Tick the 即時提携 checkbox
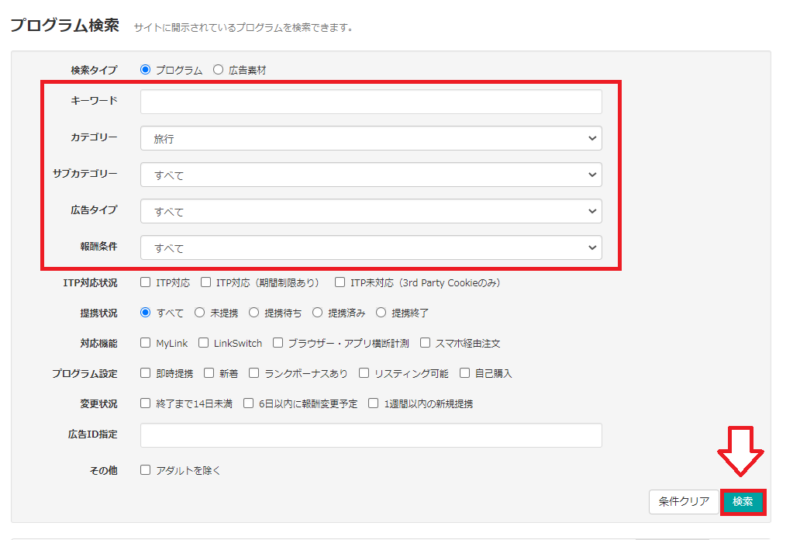This screenshot has height=540, width=800. click(x=145, y=373)
